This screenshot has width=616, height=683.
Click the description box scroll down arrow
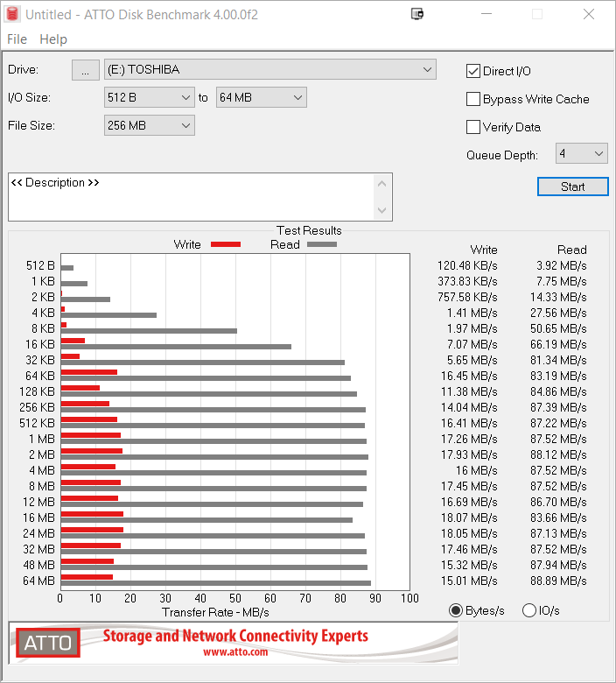(381, 210)
